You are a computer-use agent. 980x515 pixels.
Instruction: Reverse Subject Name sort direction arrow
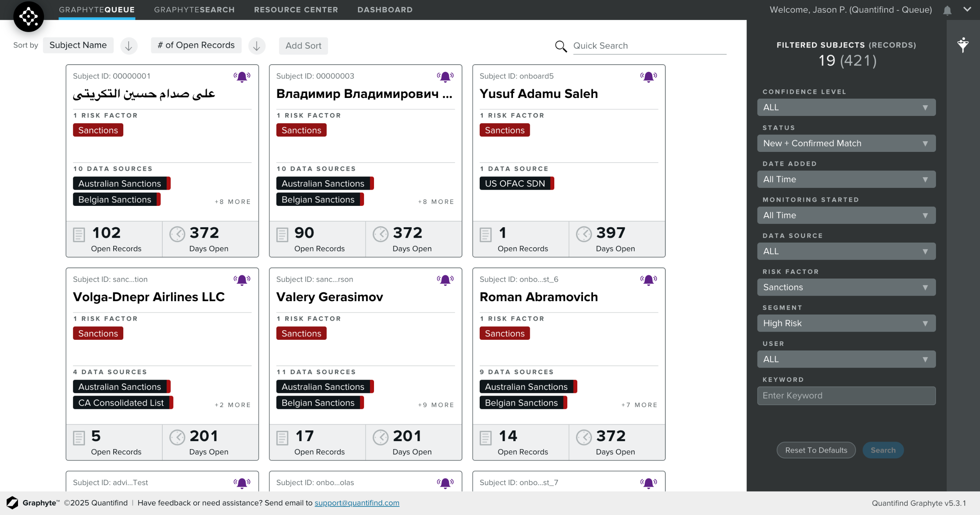129,46
